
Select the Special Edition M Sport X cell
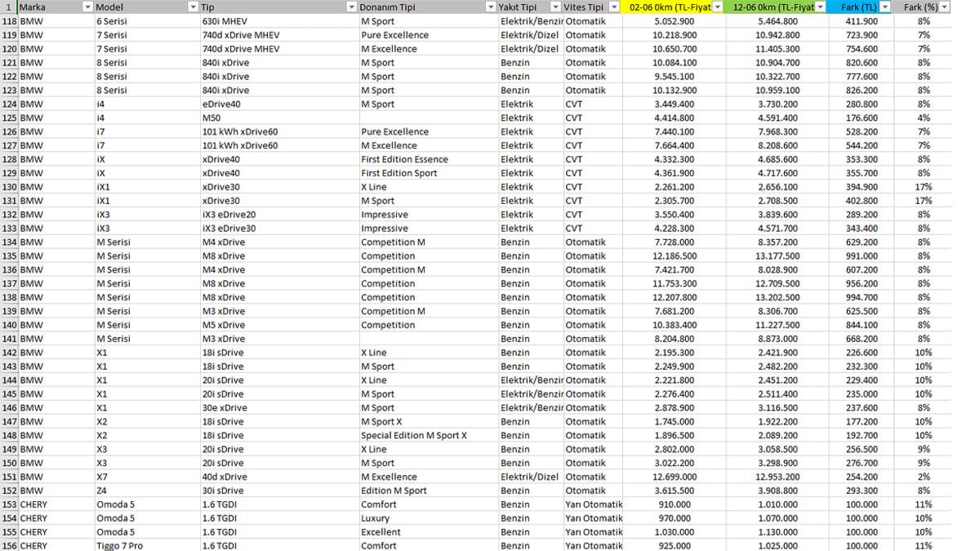click(x=427, y=435)
